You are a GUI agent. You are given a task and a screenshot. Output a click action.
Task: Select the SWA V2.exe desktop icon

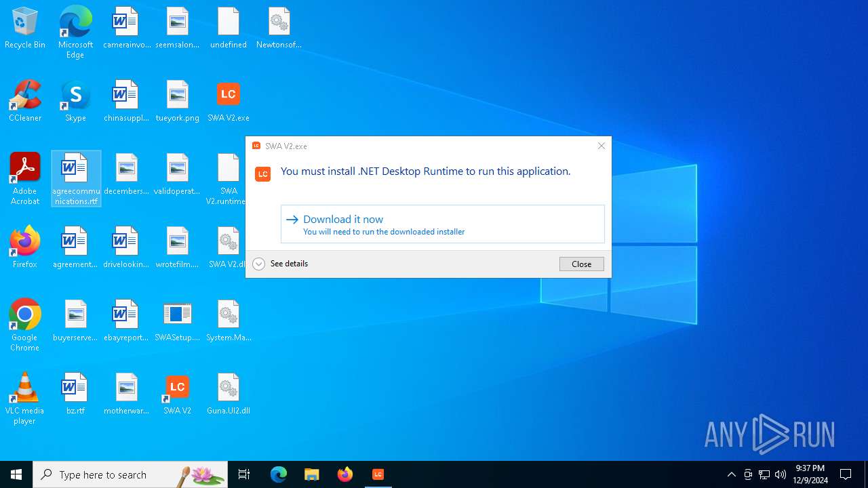[x=229, y=102]
